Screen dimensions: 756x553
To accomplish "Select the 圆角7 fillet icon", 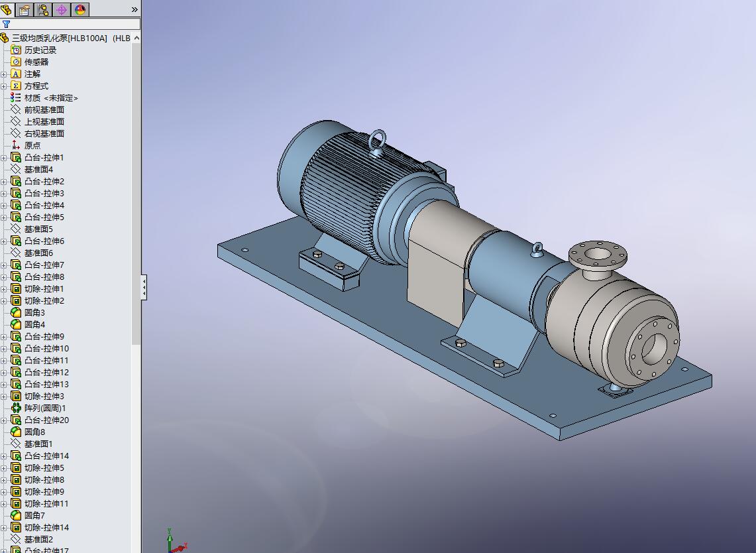I will [16, 515].
